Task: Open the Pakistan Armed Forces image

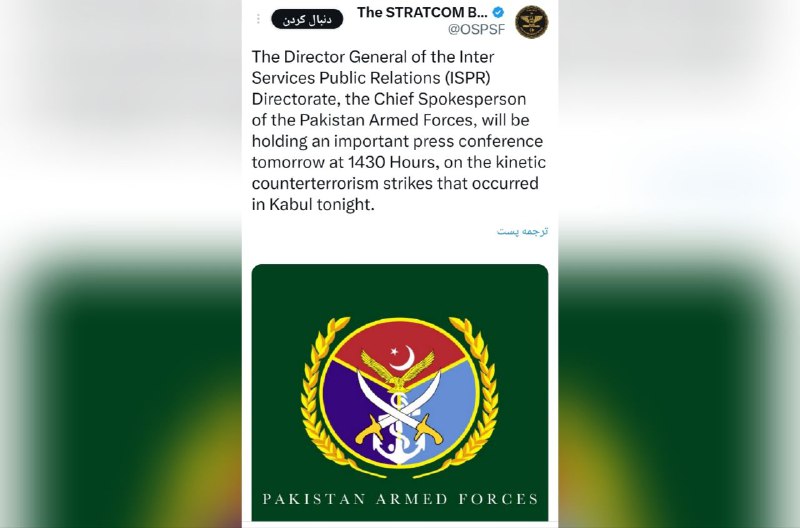Action: pyautogui.click(x=400, y=392)
